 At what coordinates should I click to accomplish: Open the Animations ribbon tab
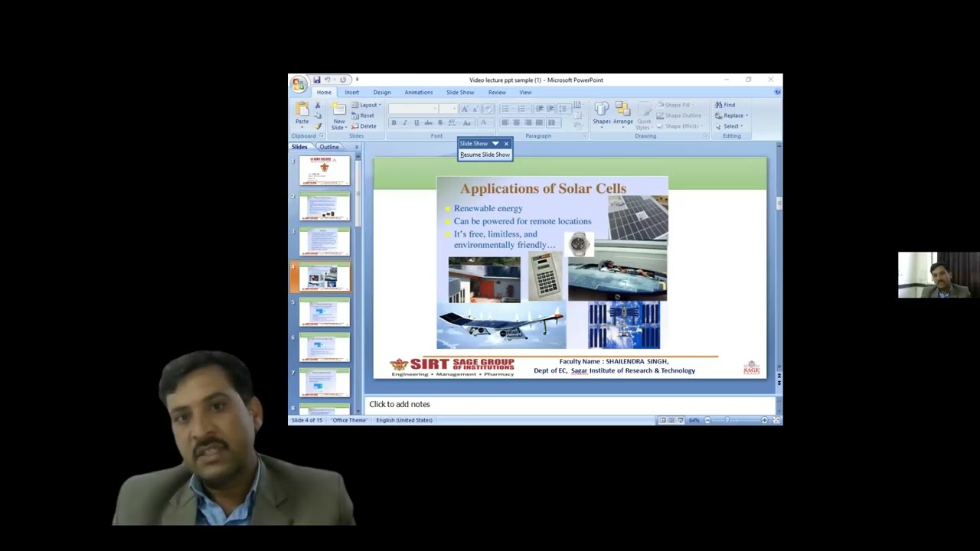(x=419, y=93)
